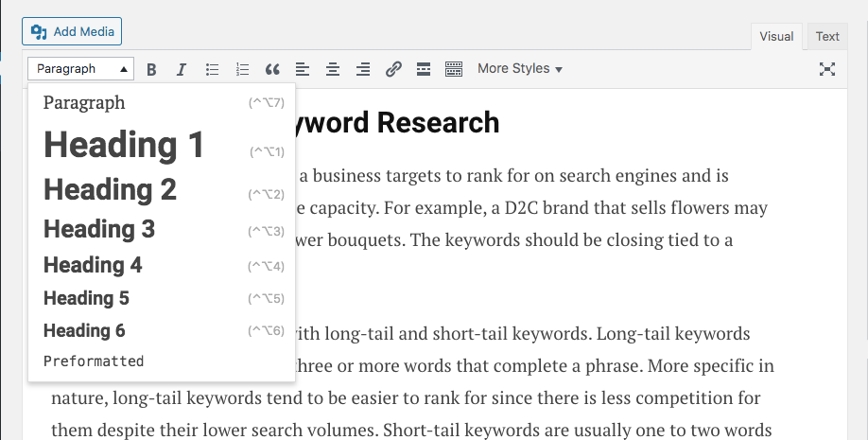868x440 pixels.
Task: Switch to the Text editor tab
Action: tap(827, 37)
